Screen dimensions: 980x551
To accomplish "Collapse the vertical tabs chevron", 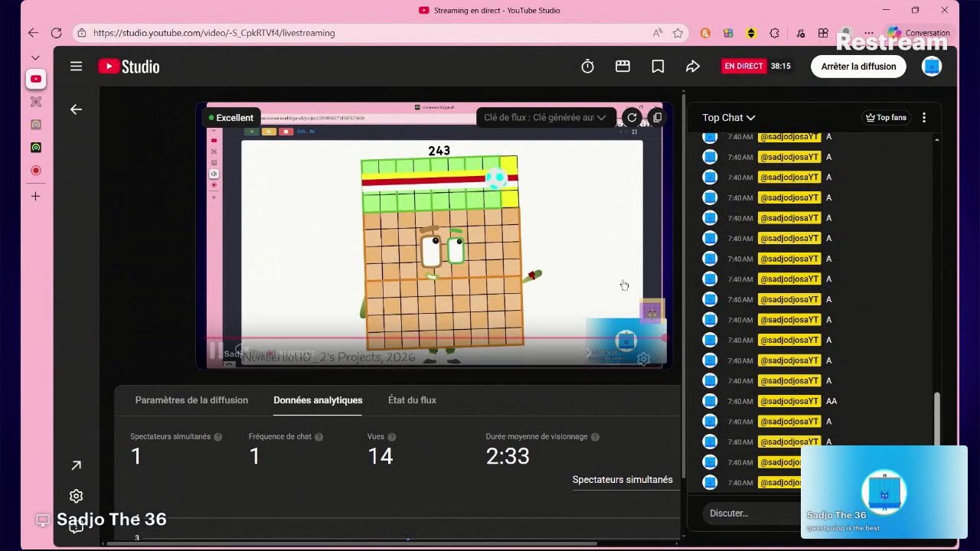I will (35, 58).
